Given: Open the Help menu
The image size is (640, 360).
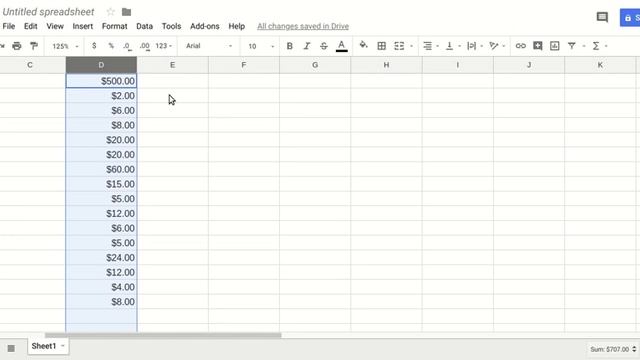Looking at the screenshot, I should pyautogui.click(x=236, y=26).
